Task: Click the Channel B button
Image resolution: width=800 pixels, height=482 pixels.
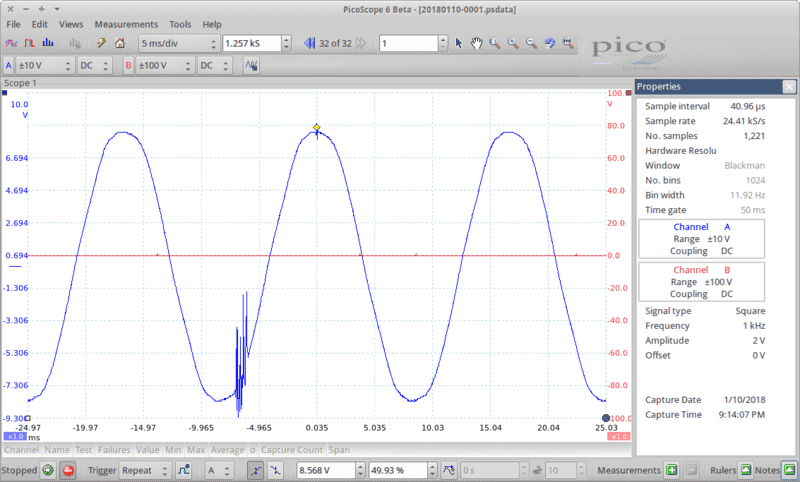Action: click(x=128, y=66)
